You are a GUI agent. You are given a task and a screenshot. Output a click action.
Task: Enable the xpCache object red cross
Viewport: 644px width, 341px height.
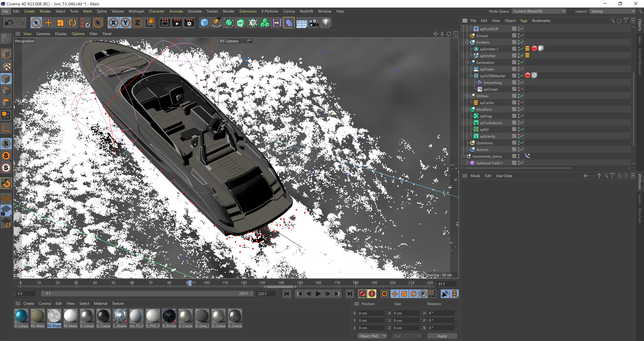click(x=522, y=103)
